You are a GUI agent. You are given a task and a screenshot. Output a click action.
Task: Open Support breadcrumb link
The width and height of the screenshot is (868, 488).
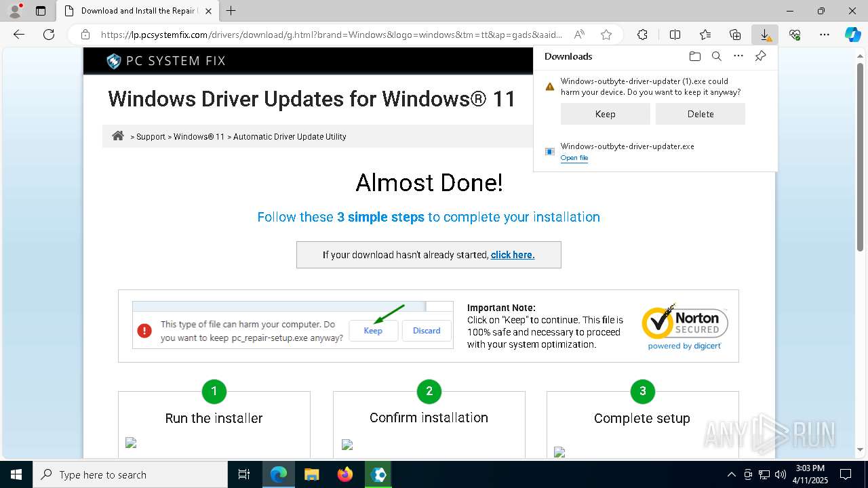(x=151, y=137)
